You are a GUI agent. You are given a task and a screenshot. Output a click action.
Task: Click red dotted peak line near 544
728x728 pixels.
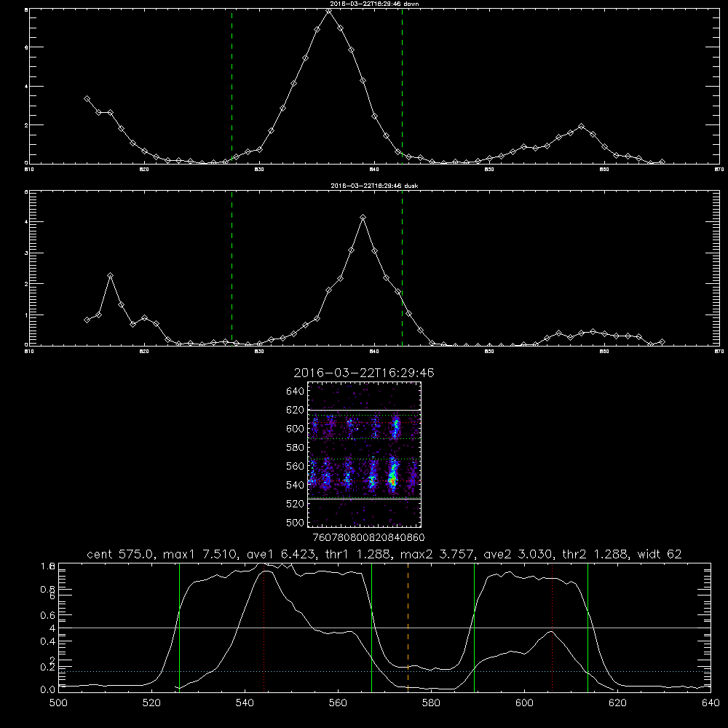pos(264,628)
